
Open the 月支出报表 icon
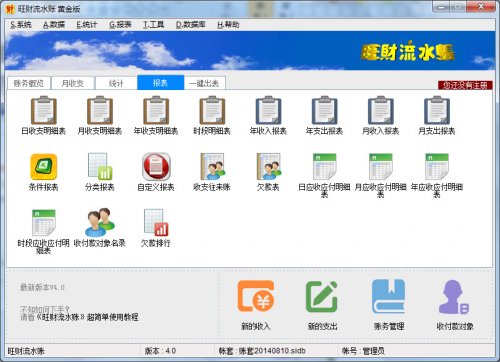[x=437, y=110]
